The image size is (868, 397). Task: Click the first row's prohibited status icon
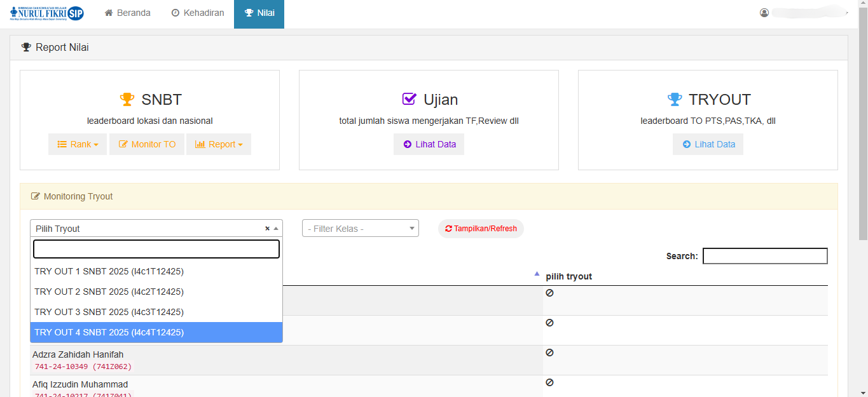(549, 293)
